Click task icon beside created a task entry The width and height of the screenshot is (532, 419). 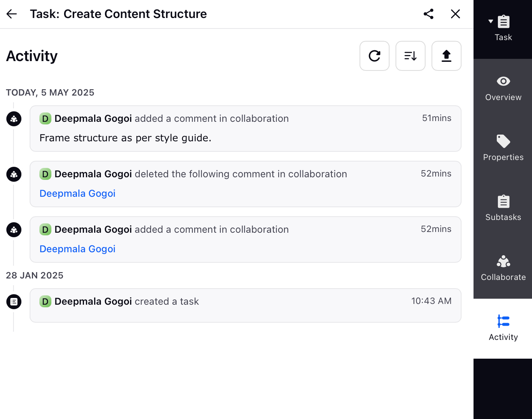click(x=14, y=302)
